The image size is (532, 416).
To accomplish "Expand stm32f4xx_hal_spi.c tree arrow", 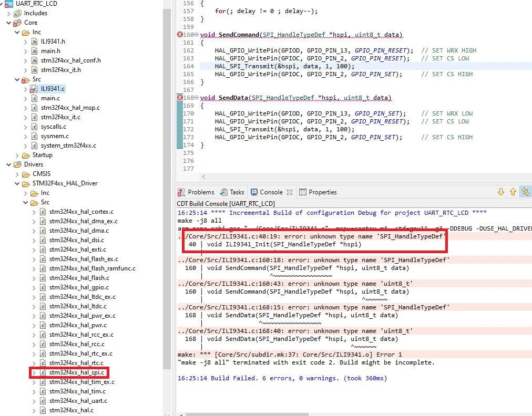I will coord(34,372).
